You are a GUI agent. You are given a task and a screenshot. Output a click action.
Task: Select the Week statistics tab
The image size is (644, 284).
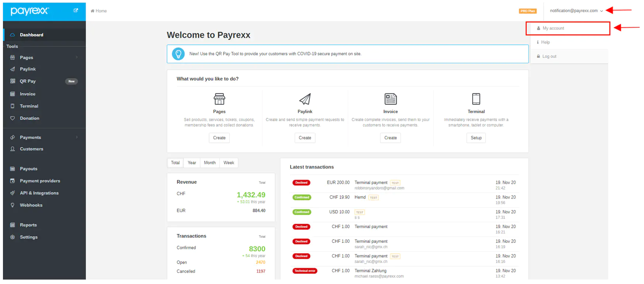click(x=229, y=163)
